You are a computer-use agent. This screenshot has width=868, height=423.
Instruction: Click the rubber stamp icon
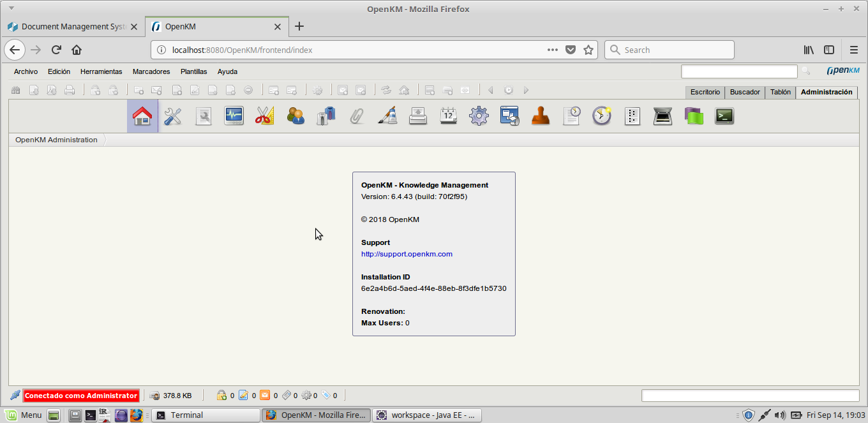pyautogui.click(x=541, y=115)
